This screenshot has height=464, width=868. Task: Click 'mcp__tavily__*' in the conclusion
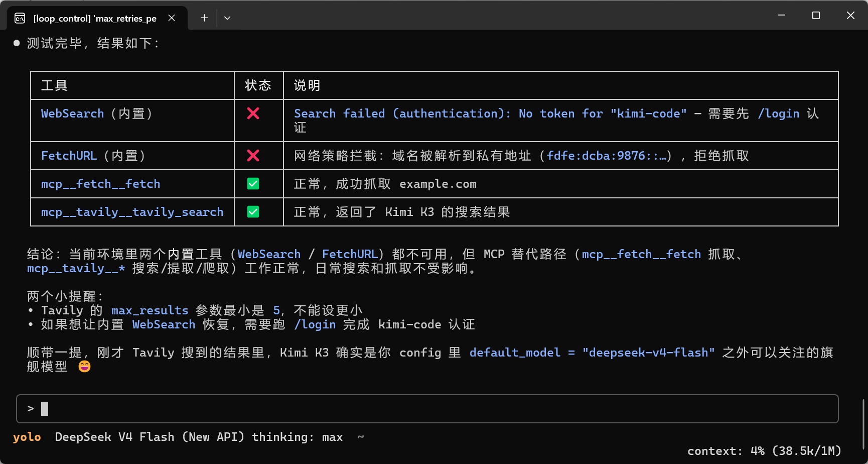(76, 268)
